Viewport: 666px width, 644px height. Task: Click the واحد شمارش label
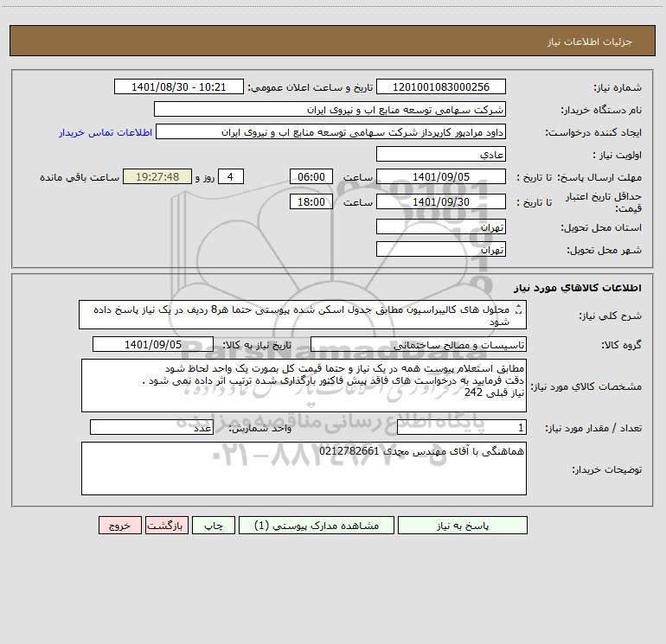tap(260, 428)
